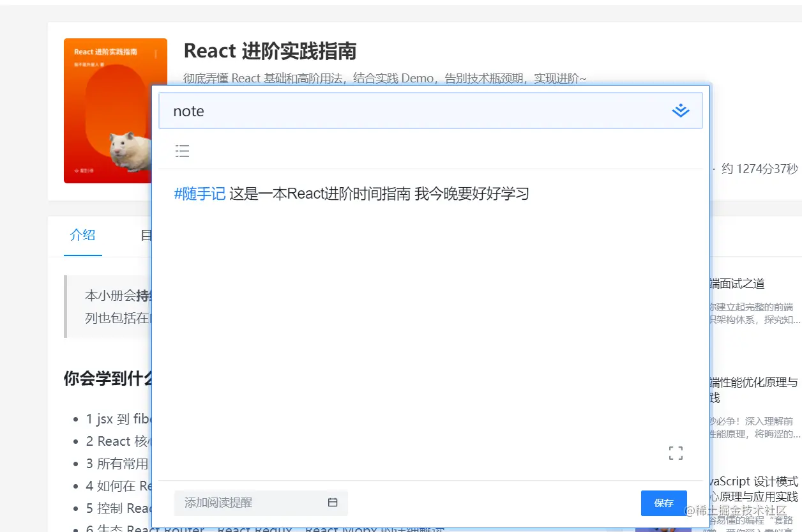The height and width of the screenshot is (532, 802).
Task: Click the heading React 进阶实践指南
Action: (x=269, y=51)
